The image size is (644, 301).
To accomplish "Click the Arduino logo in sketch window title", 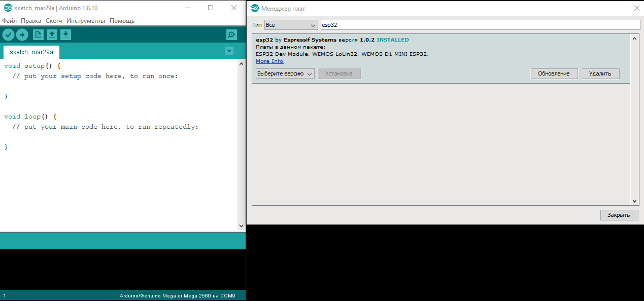I will [8, 8].
